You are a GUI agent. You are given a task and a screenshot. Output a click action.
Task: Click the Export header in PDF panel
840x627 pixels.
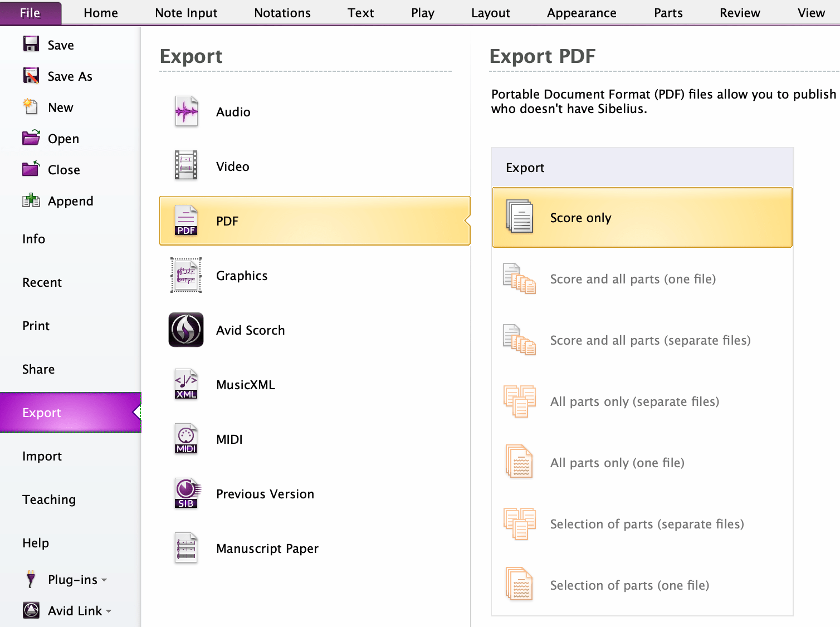642,167
